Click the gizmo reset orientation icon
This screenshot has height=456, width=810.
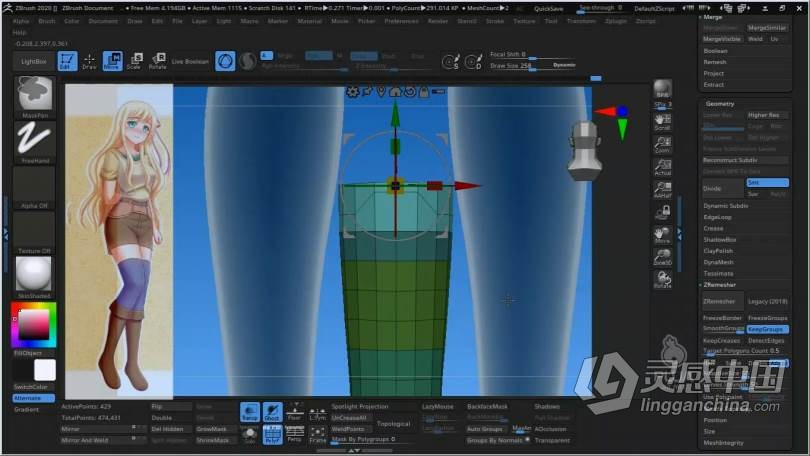pyautogui.click(x=410, y=91)
